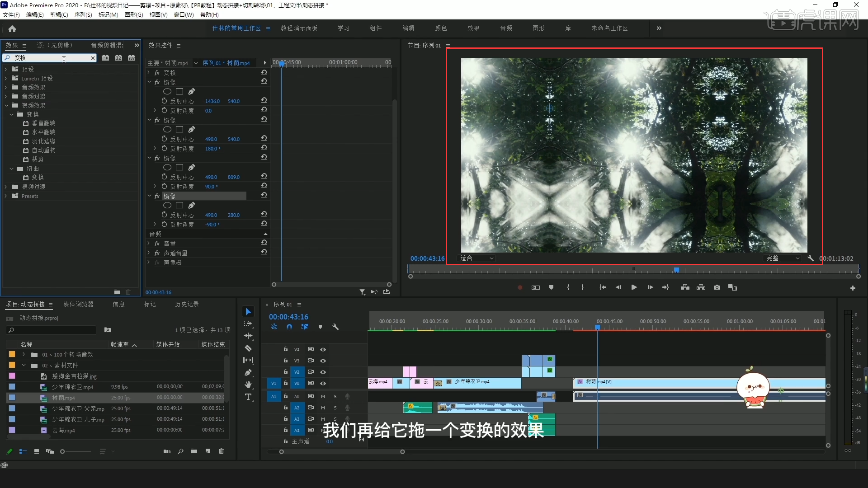This screenshot has width=868, height=488.
Task: Switch to the 媒体浏览器 tab
Action: 78,305
